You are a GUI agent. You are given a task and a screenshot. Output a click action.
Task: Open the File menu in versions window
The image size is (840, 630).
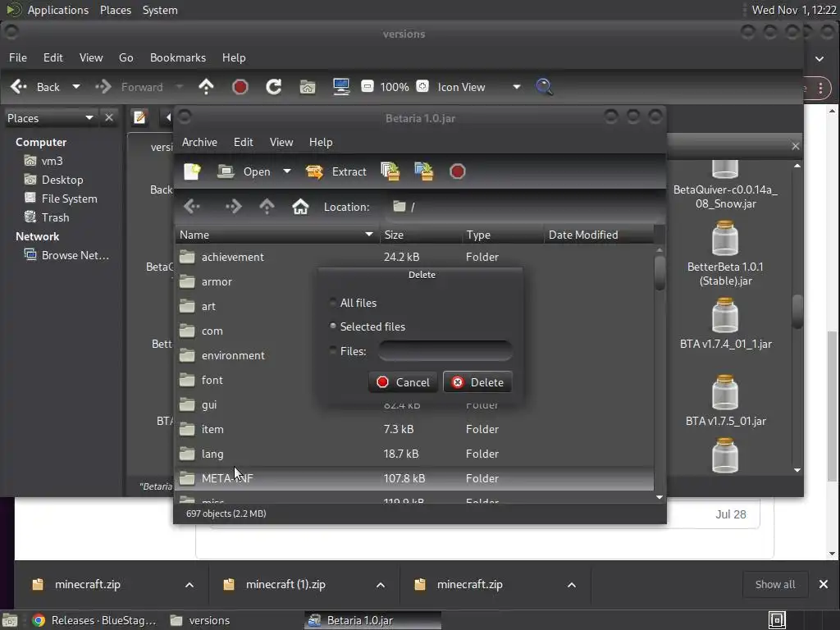point(18,57)
